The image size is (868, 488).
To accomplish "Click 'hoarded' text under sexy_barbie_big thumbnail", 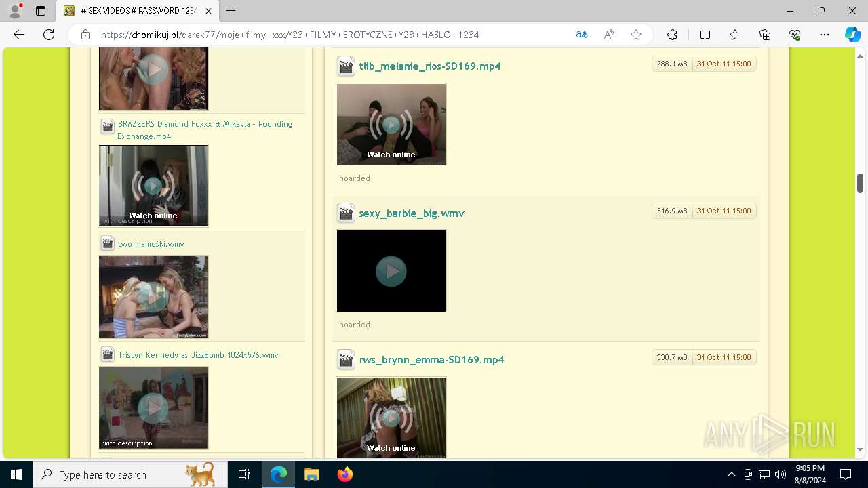I will tap(355, 325).
